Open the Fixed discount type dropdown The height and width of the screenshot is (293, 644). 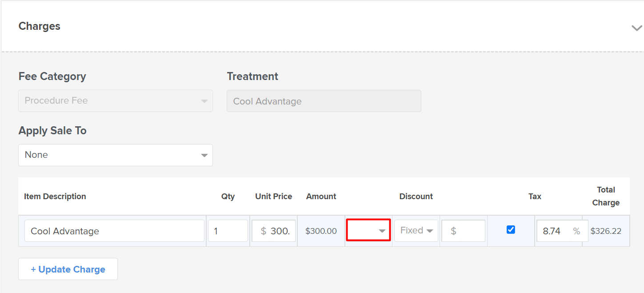pos(416,230)
